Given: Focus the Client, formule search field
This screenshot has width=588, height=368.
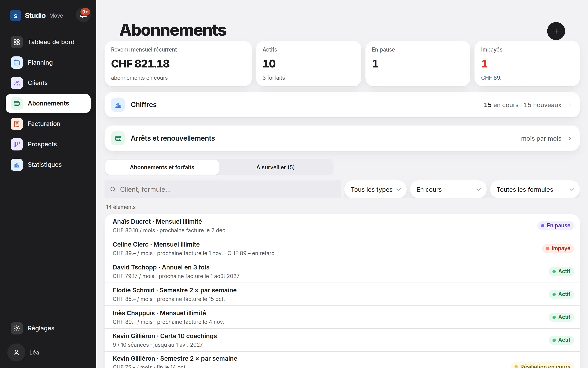Looking at the screenshot, I should click(x=223, y=189).
